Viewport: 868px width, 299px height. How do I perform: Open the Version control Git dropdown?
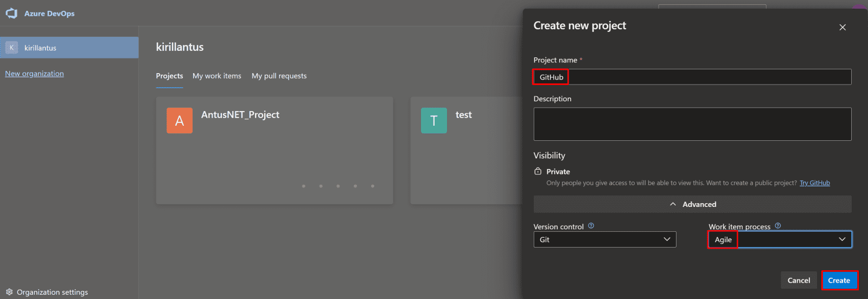604,239
